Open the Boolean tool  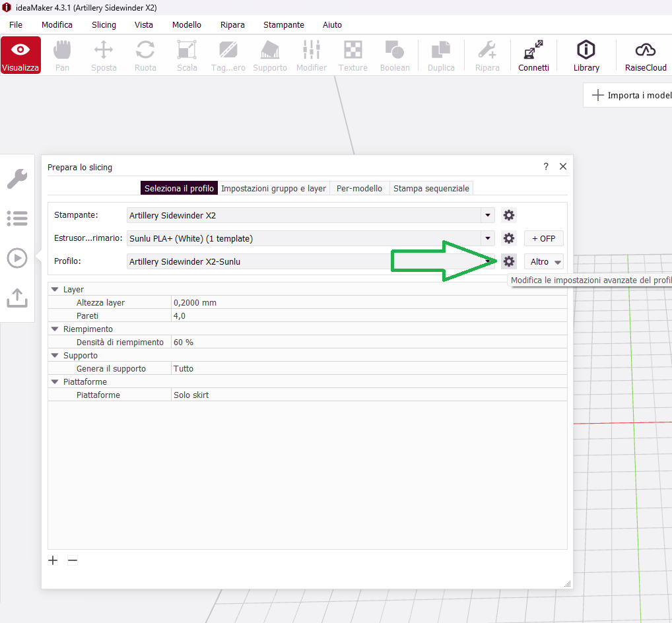[395, 55]
